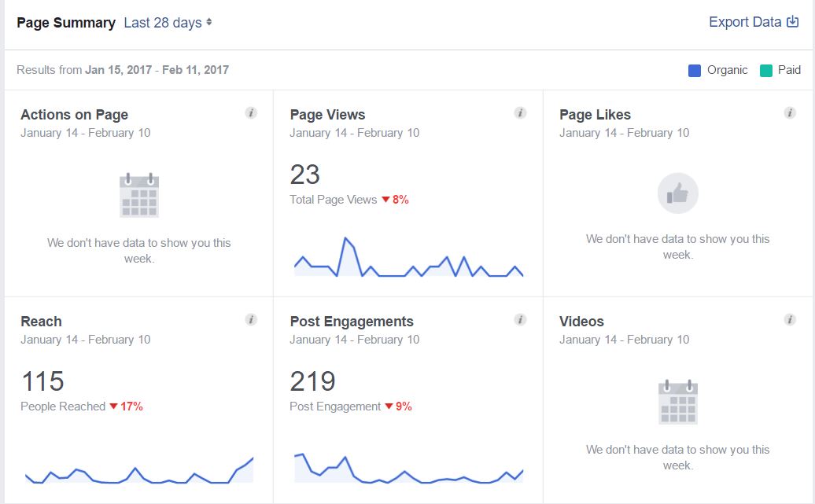Click the info icon on Page Views card
This screenshot has width=815, height=504.
[520, 112]
